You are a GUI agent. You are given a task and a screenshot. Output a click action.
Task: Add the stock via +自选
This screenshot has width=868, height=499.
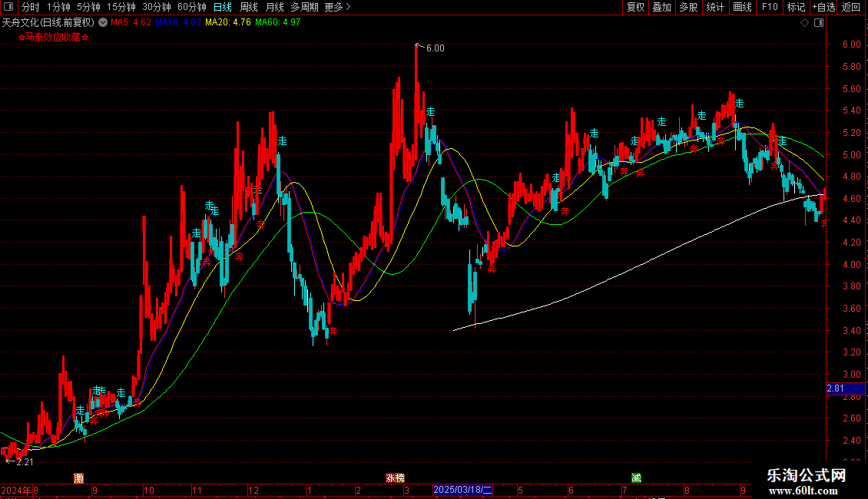tap(823, 7)
